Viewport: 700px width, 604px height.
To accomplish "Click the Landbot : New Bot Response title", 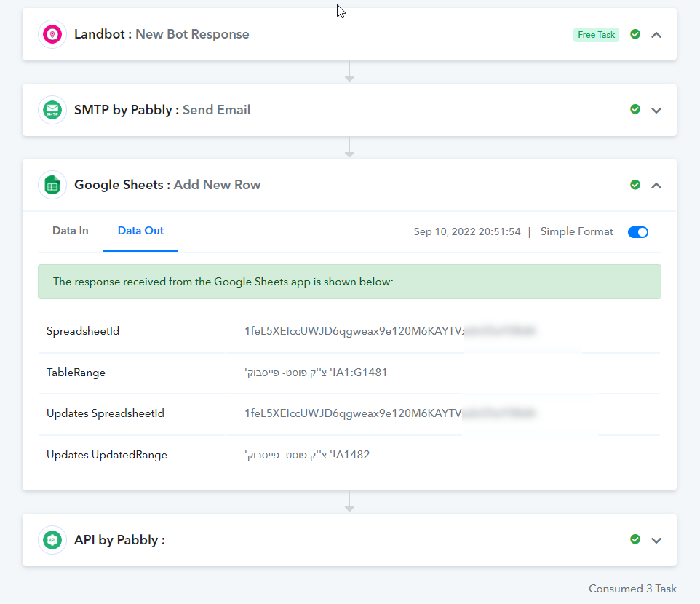I will pyautogui.click(x=162, y=34).
